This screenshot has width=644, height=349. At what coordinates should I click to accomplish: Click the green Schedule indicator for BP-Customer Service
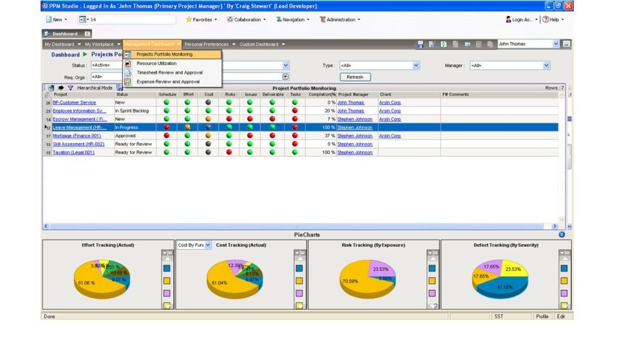tap(167, 102)
